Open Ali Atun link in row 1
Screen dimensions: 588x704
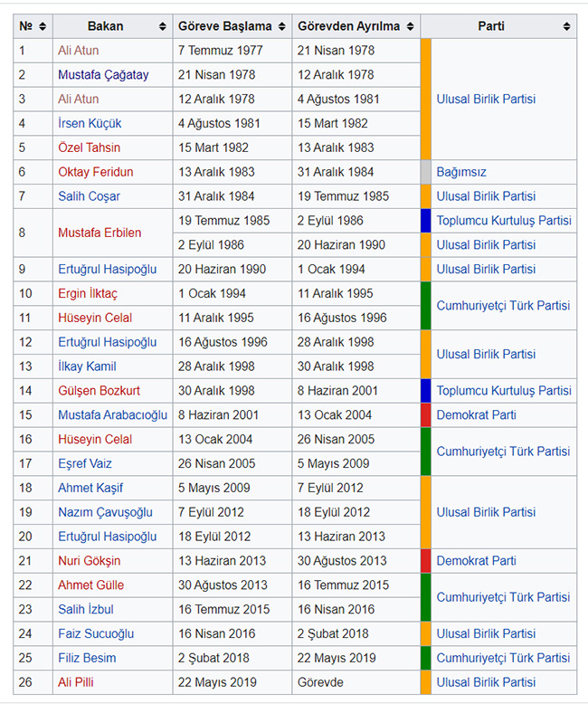(x=78, y=51)
